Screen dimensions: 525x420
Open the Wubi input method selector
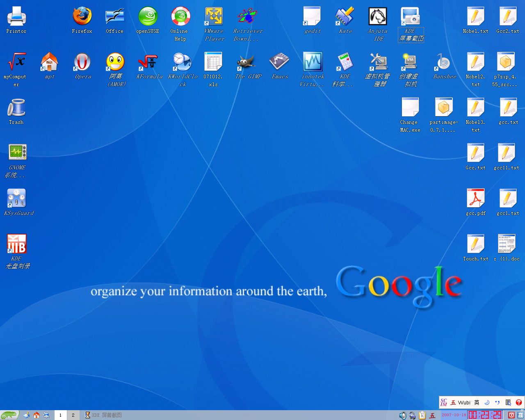(x=461, y=402)
